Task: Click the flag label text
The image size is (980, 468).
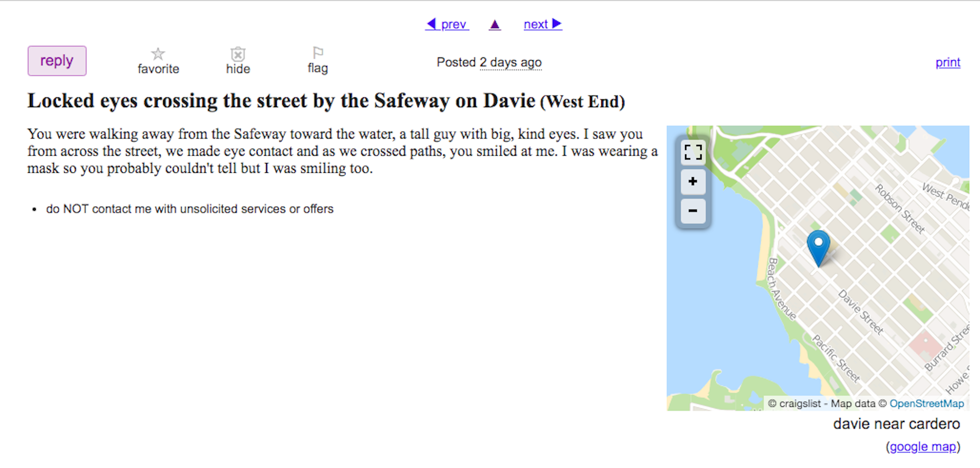Action: click(318, 69)
